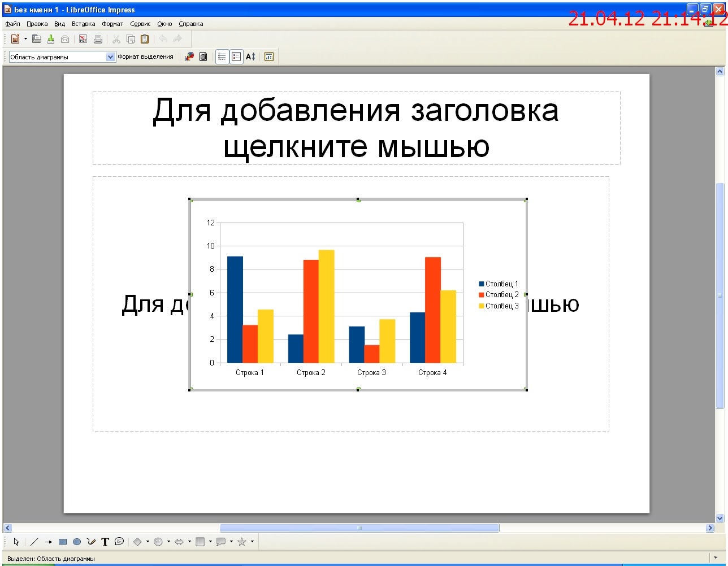
Task: Select the Text tool (T)
Action: [105, 542]
